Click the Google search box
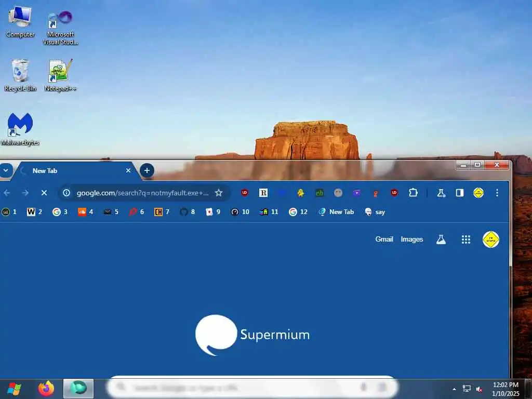This screenshot has width=532, height=399. tap(252, 387)
